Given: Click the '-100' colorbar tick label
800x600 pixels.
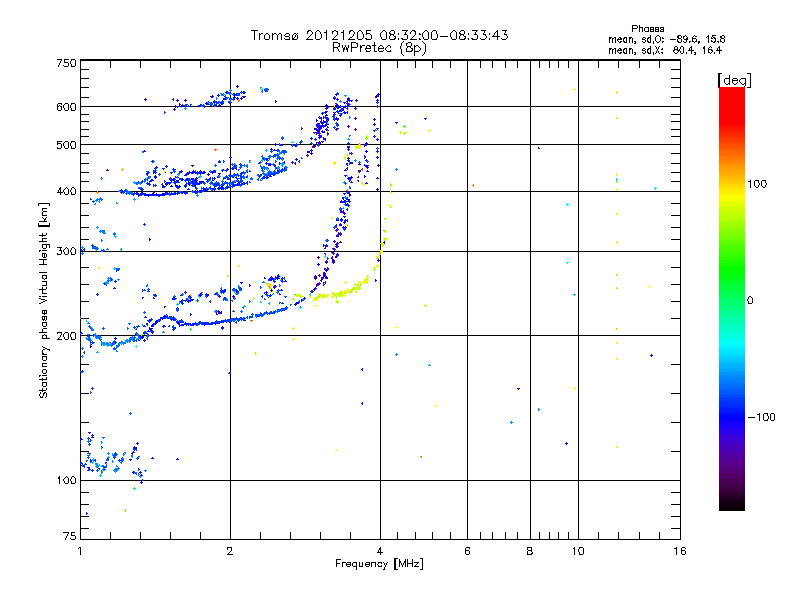Looking at the screenshot, I should pos(761,417).
